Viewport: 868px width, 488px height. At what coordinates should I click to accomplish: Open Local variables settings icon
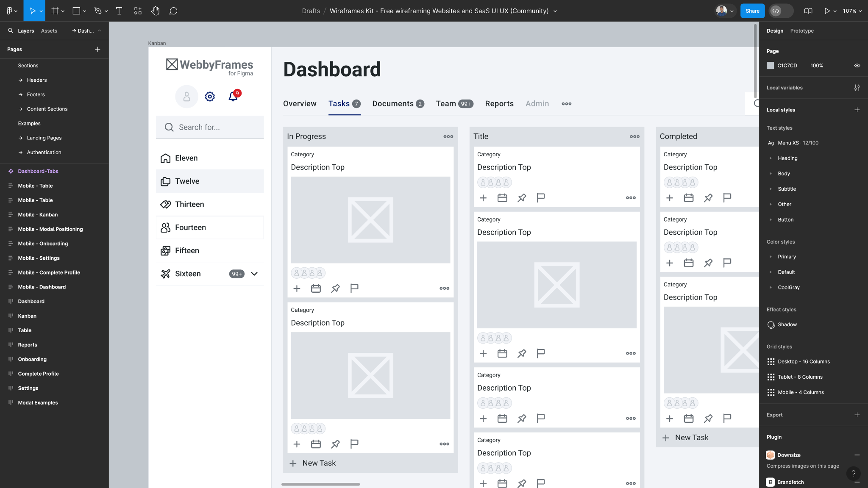tap(857, 88)
